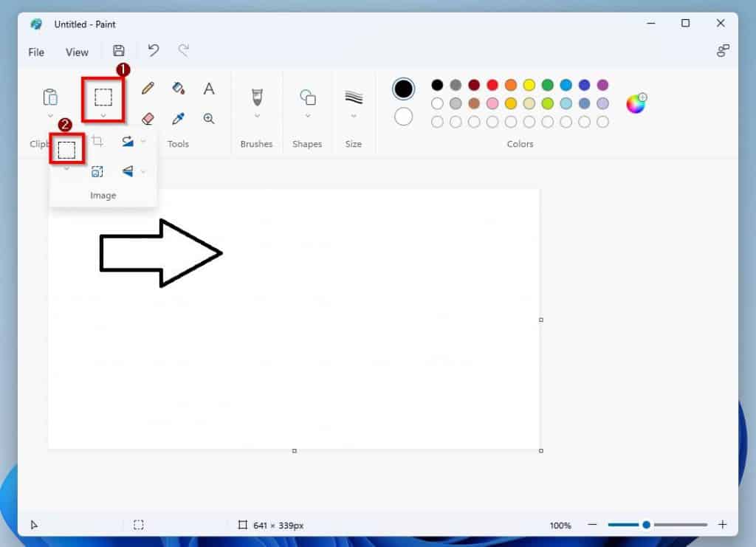Pick the gold palette color
Screen dimensions: 756x547
click(x=511, y=103)
